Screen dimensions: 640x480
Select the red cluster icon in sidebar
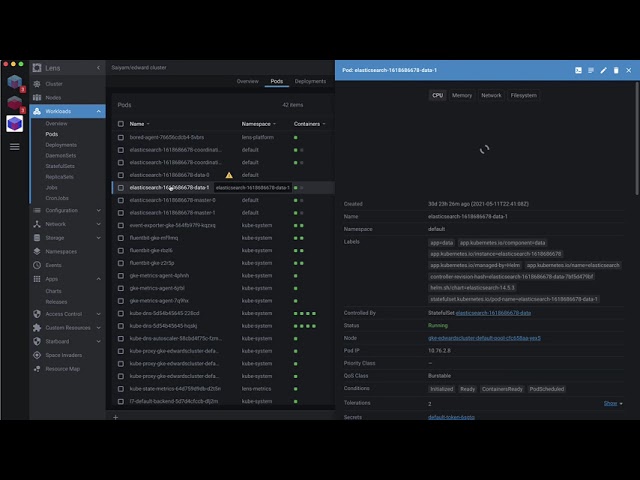(15, 103)
